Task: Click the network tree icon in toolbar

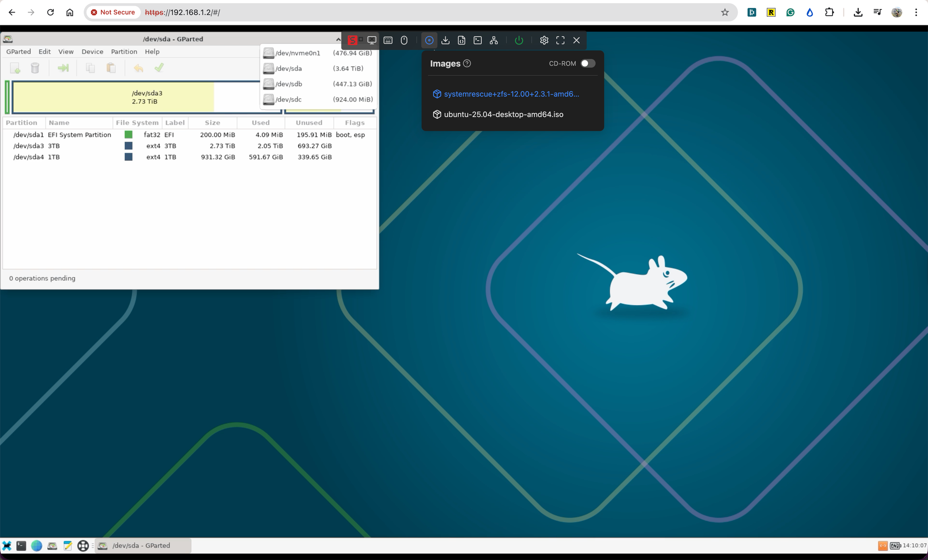Action: coord(494,40)
